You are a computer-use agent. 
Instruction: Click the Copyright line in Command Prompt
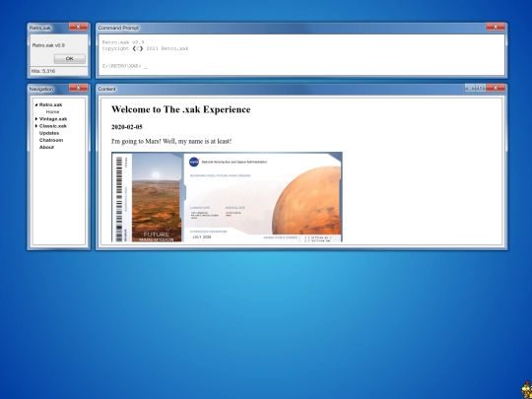(145, 48)
